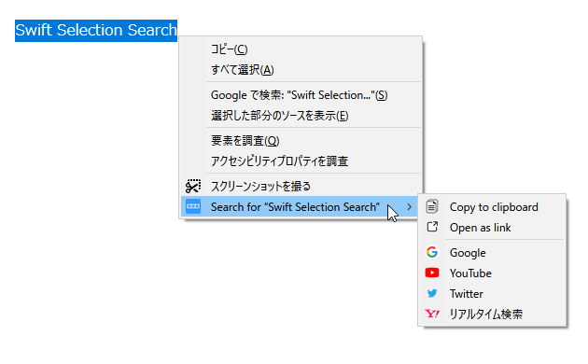The image size is (588, 364).
Task: Select Copy to clipboard in submenu
Action: point(492,207)
